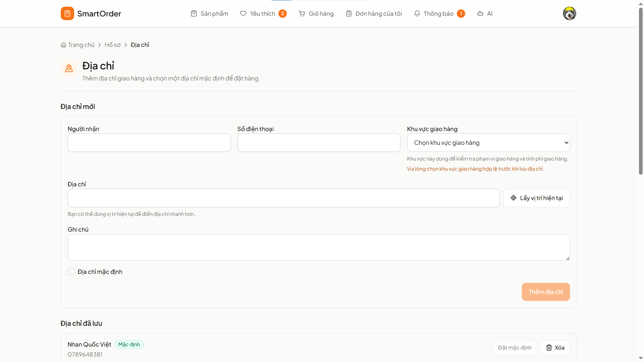Image resolution: width=644 pixels, height=362 pixels.
Task: Go to Giỏ hàng cart
Action: (x=316, y=13)
